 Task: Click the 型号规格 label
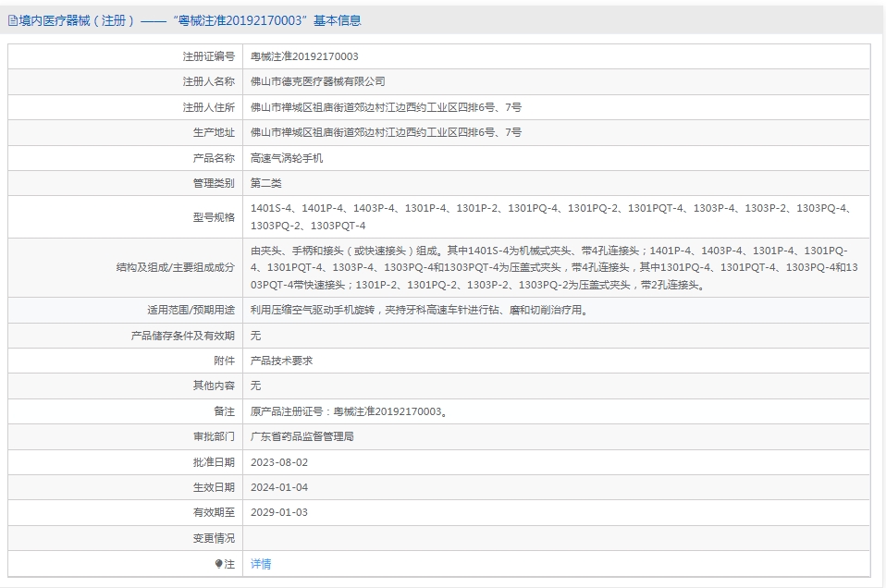click(x=214, y=217)
